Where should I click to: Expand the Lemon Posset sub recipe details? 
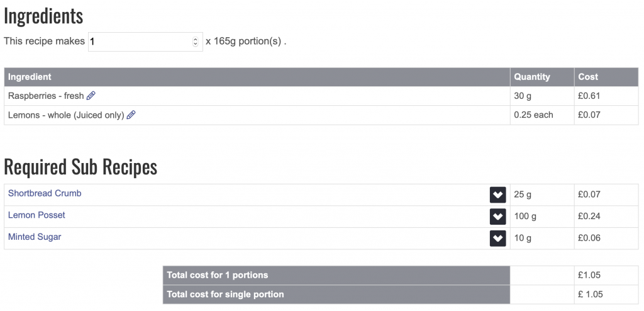click(497, 217)
